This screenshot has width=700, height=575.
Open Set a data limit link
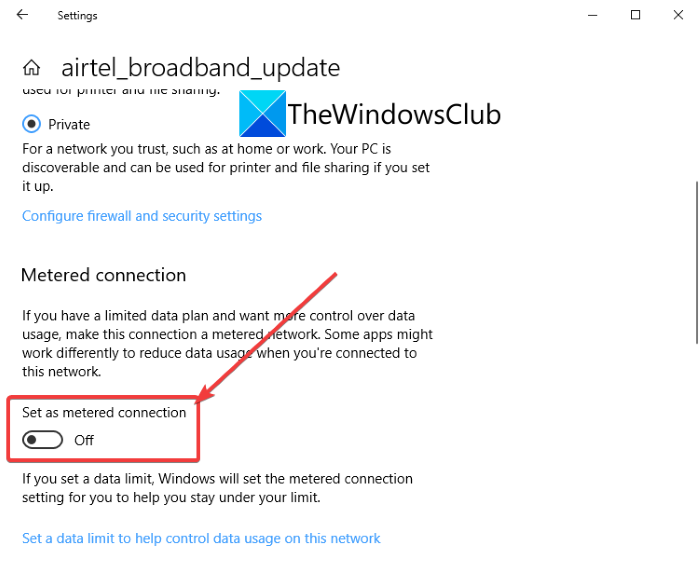(x=201, y=538)
